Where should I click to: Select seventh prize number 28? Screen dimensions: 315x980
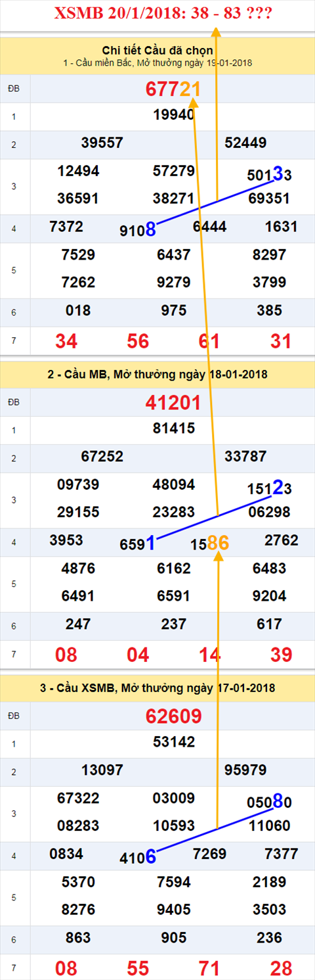point(281,968)
